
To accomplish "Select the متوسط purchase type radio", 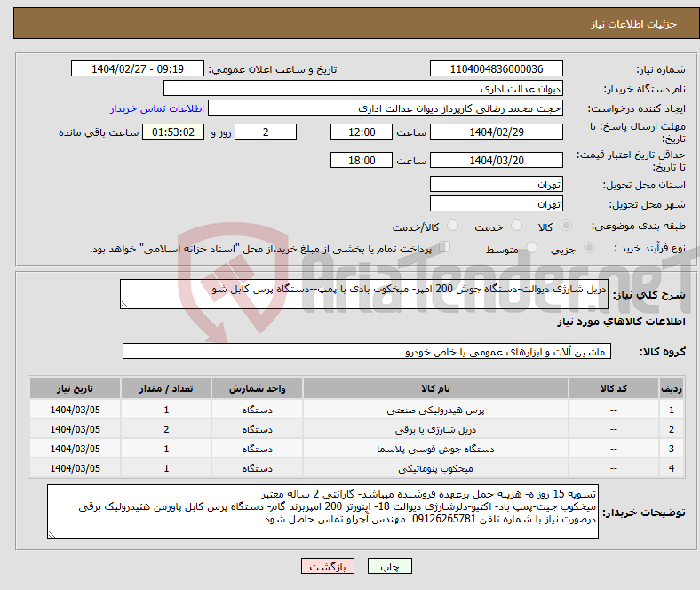I will click(x=532, y=247).
